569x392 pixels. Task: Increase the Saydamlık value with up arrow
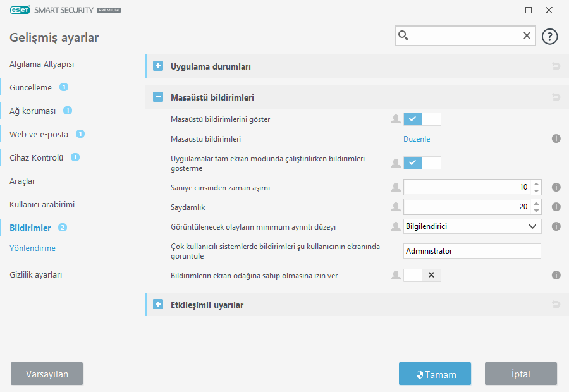click(537, 203)
